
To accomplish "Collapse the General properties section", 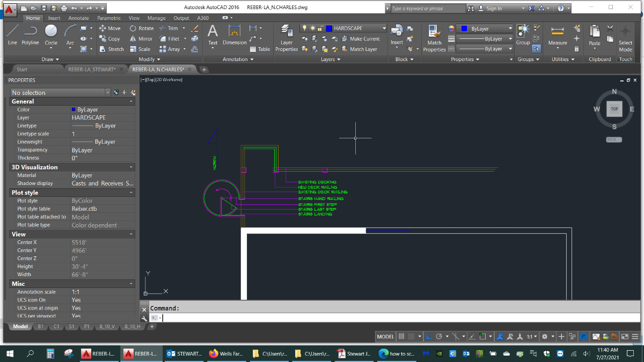I will pyautogui.click(x=131, y=101).
